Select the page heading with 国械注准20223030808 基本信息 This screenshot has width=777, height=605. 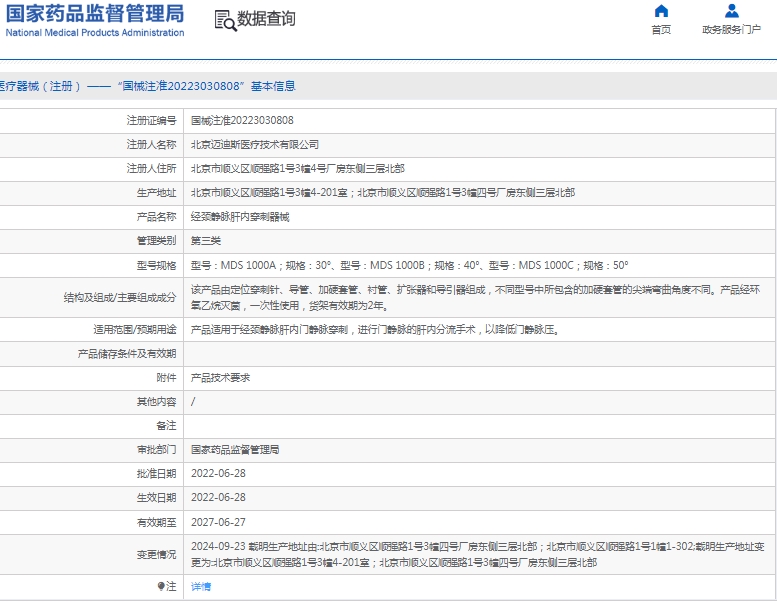coord(148,86)
